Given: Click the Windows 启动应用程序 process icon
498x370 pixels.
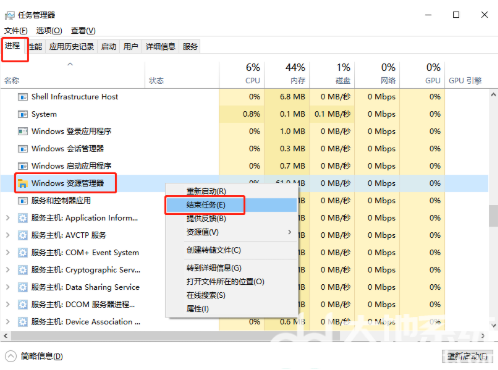Looking at the screenshot, I should (22, 166).
